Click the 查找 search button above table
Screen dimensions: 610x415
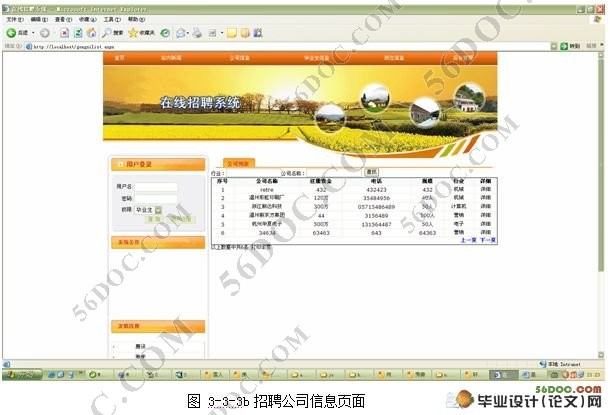click(x=372, y=172)
